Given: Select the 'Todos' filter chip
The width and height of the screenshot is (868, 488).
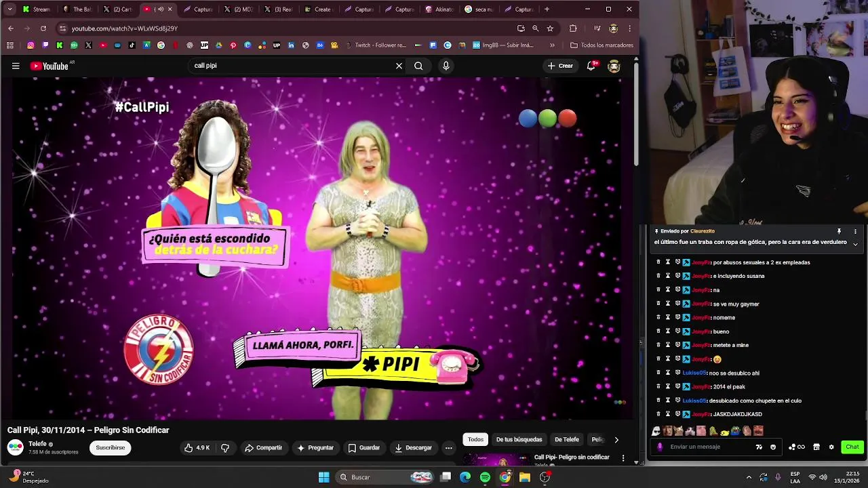Looking at the screenshot, I should [475, 440].
